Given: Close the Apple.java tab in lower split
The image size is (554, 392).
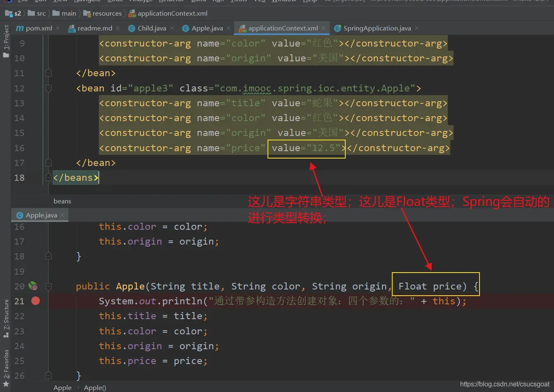Looking at the screenshot, I should point(62,215).
